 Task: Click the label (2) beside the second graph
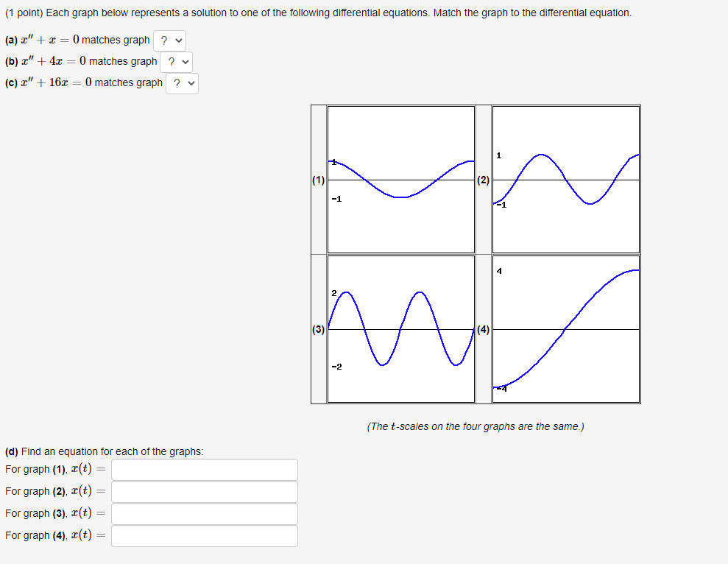pyautogui.click(x=484, y=180)
